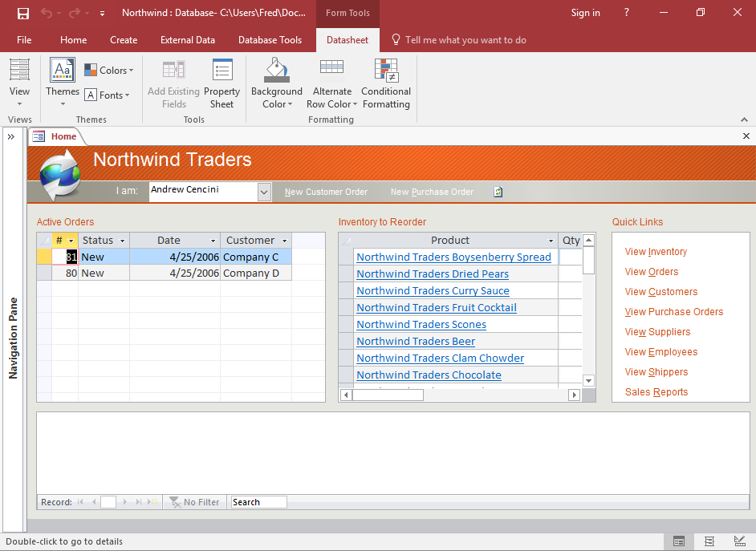The width and height of the screenshot is (756, 551).
Task: Open Northwind Traders Chocolate link
Action: point(429,375)
